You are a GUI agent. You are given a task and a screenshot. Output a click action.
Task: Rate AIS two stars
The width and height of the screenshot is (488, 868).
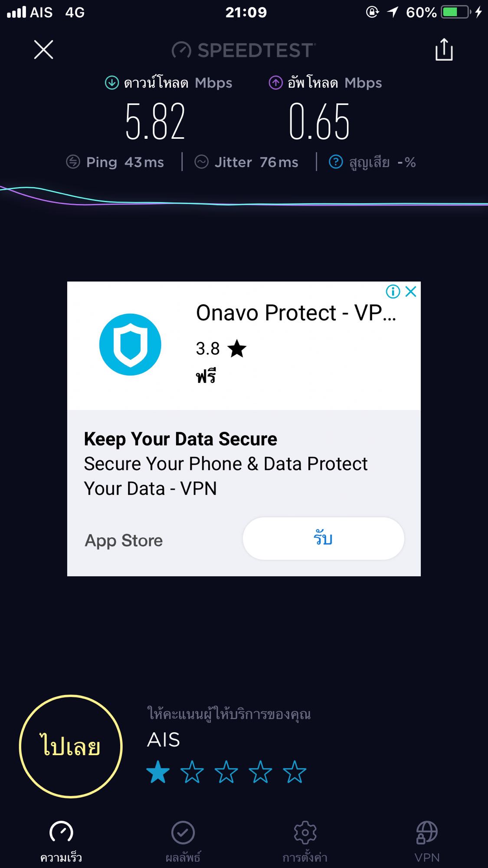click(192, 772)
